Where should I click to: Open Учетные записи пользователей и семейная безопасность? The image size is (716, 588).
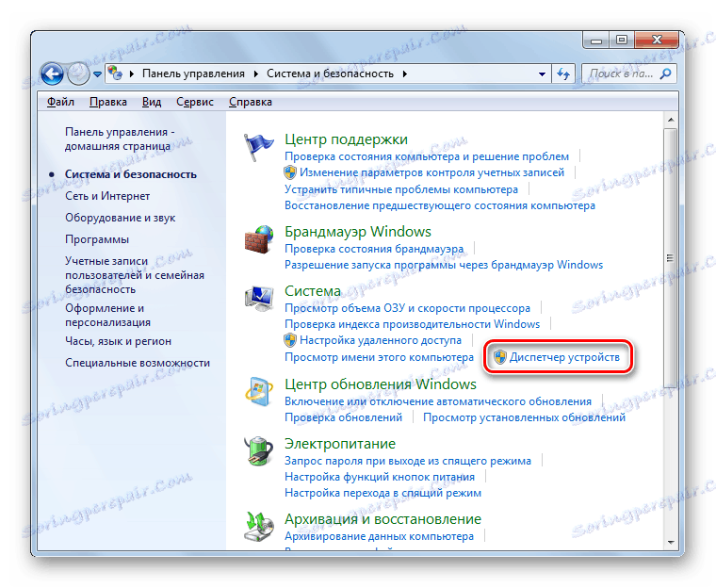pyautogui.click(x=134, y=275)
